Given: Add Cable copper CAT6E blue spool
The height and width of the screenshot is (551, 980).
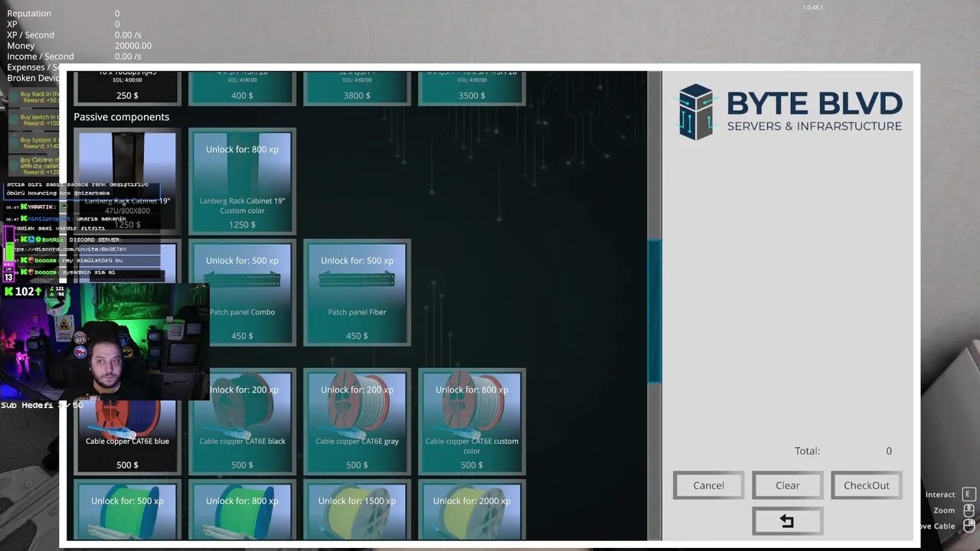Looking at the screenshot, I should click(127, 422).
